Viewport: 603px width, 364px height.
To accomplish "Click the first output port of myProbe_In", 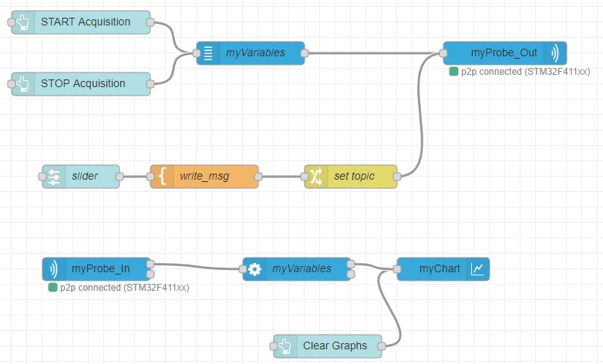I will coord(150,264).
